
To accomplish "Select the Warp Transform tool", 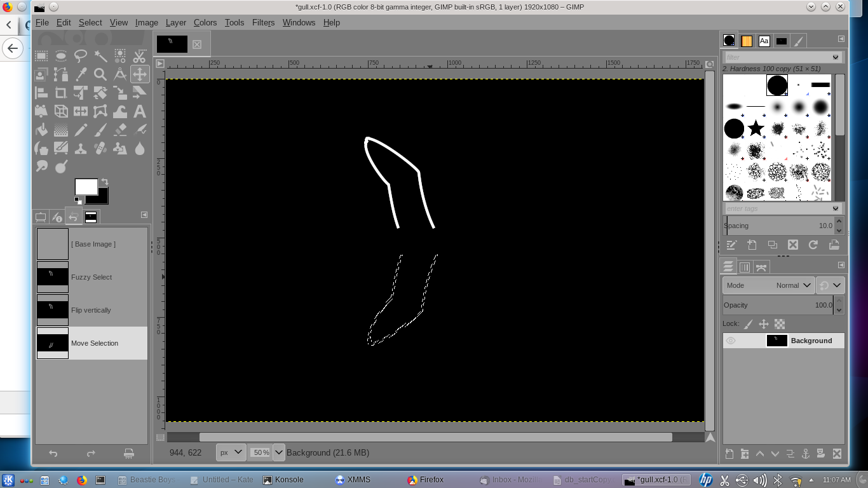I will [120, 111].
